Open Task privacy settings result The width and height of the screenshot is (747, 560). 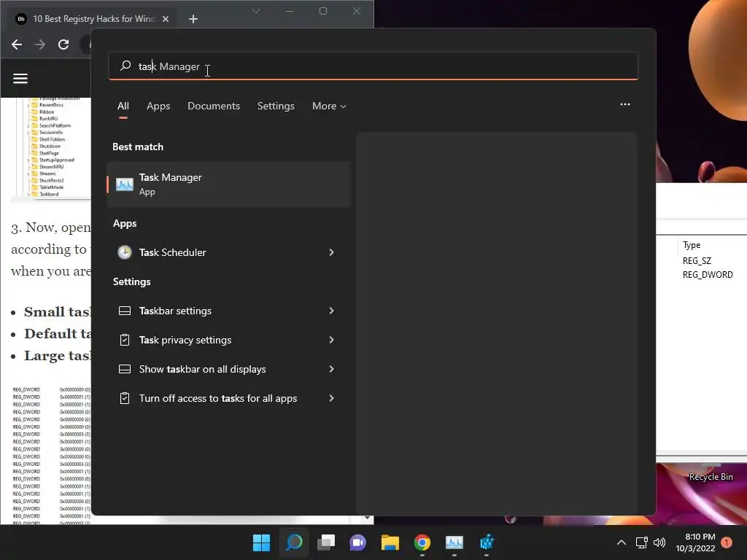(228, 340)
